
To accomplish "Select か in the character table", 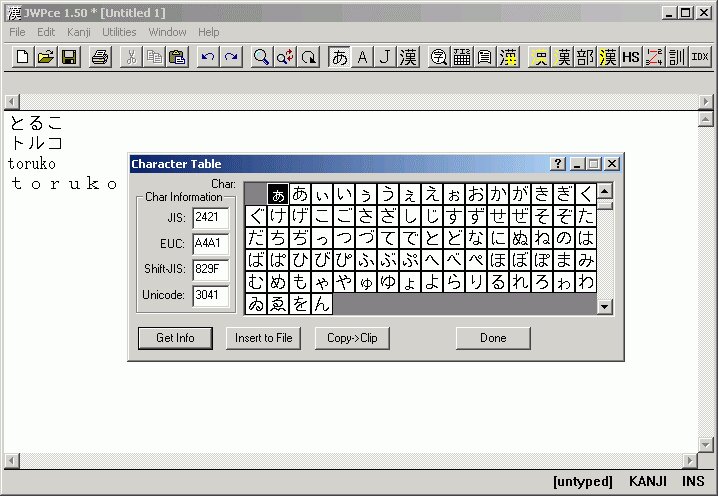I will click(498, 194).
